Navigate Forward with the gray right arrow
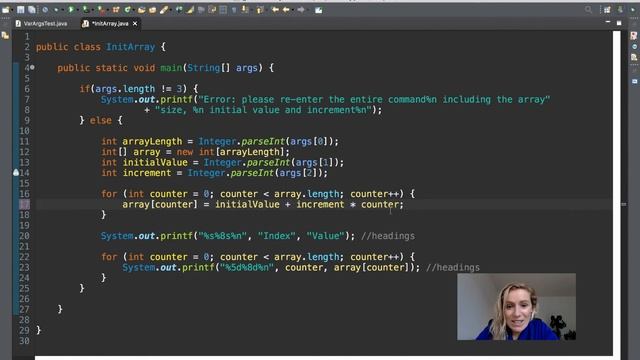The width and height of the screenshot is (640, 360). (x=301, y=10)
